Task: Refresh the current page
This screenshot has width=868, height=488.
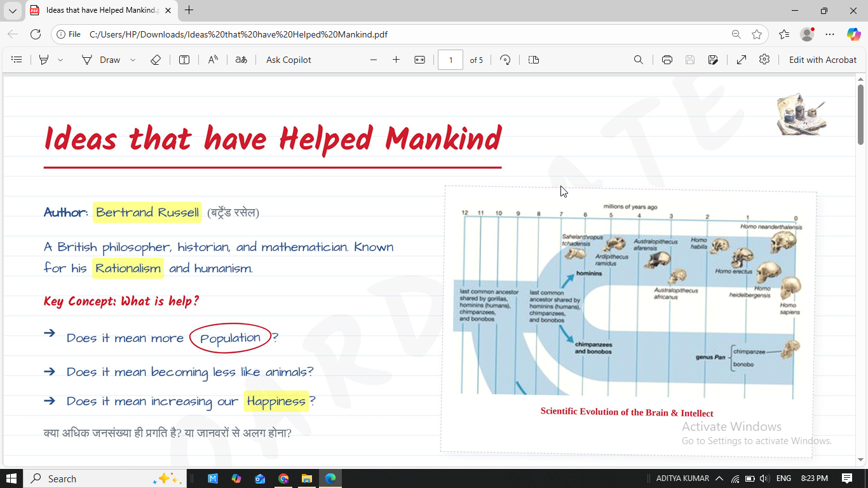Action: (x=36, y=34)
